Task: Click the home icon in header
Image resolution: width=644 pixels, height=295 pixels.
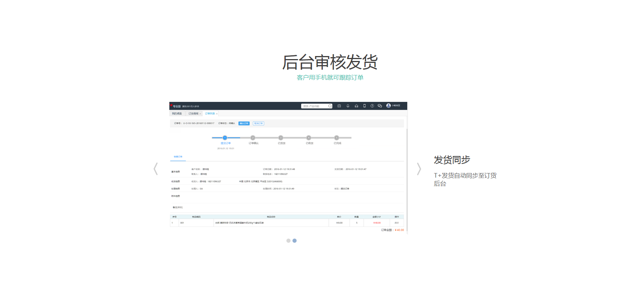Action: click(x=356, y=106)
